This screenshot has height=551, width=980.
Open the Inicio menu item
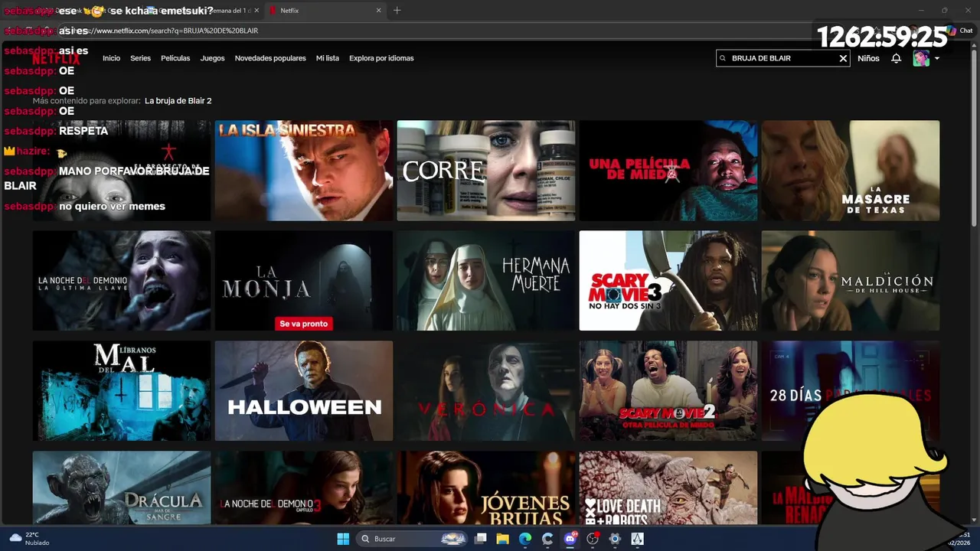pyautogui.click(x=112, y=58)
